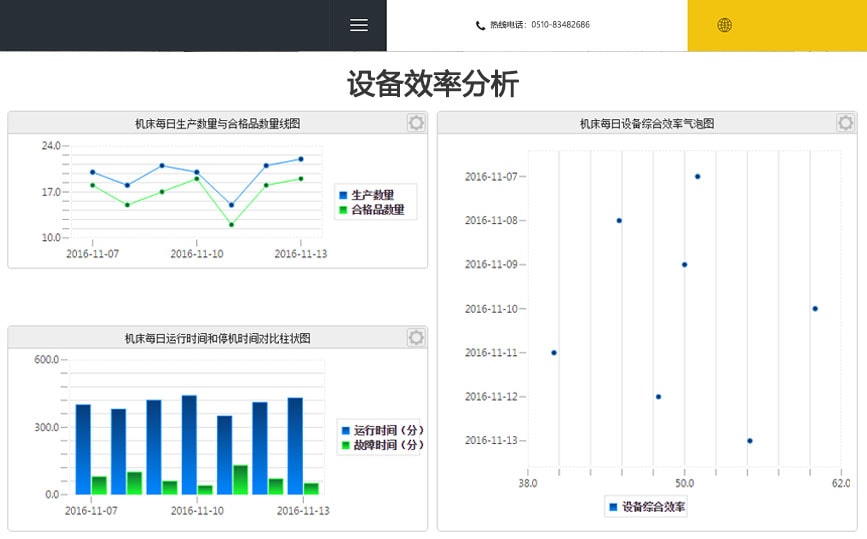This screenshot has height=539, width=867.
Task: Click green line point at 2016-11-07
Action: (x=92, y=185)
